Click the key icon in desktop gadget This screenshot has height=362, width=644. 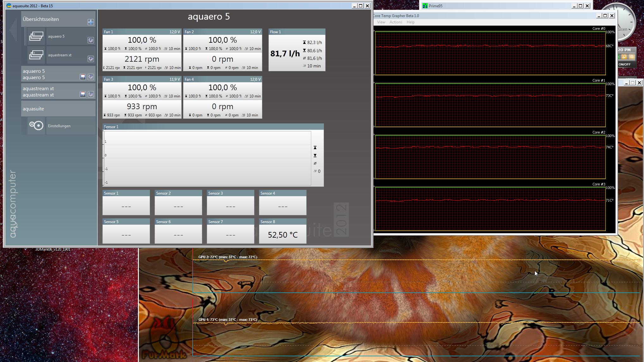click(624, 57)
